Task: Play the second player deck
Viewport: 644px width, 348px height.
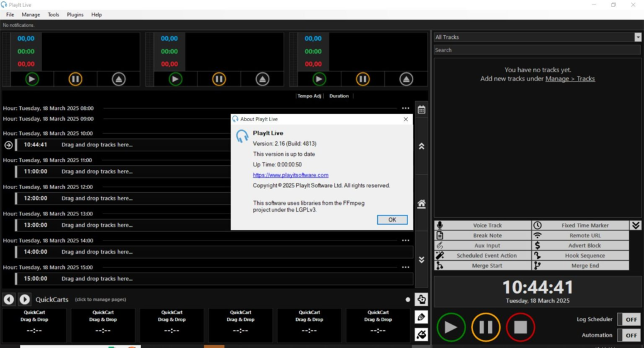Action: pos(175,79)
